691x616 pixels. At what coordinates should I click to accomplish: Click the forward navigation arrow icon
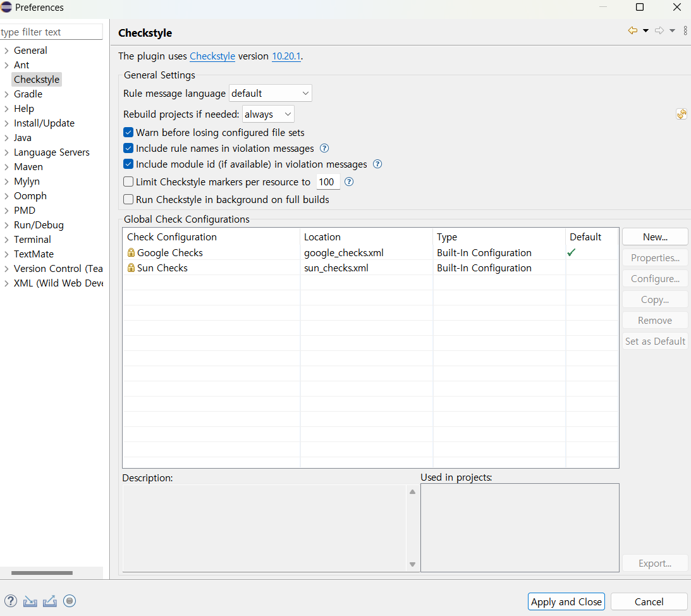(659, 30)
